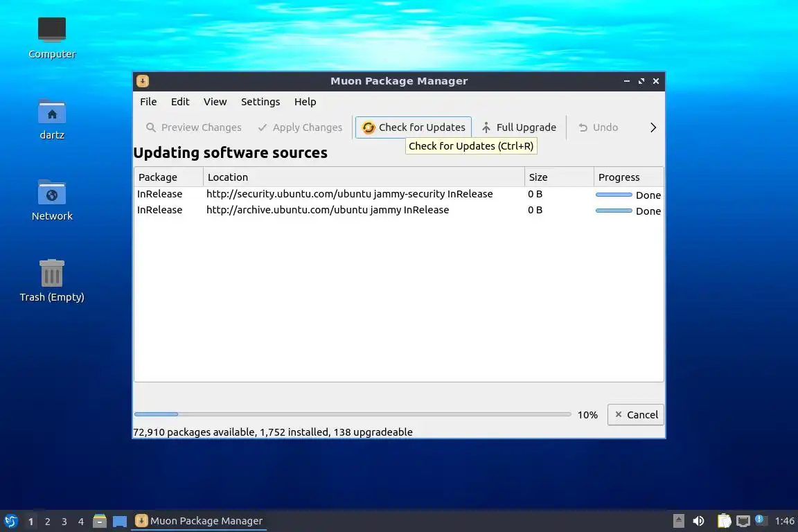
Task: Switch to workspace 1
Action: 31,522
